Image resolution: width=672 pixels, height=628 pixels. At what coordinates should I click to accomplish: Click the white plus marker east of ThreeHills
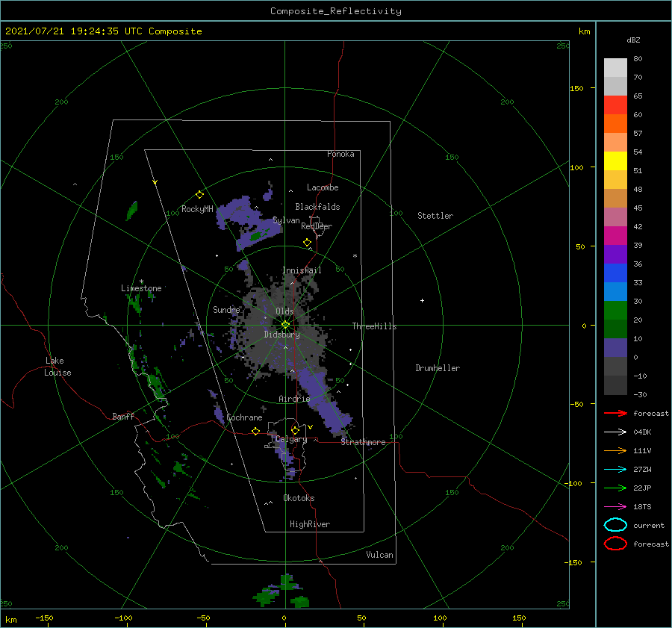[x=422, y=300]
